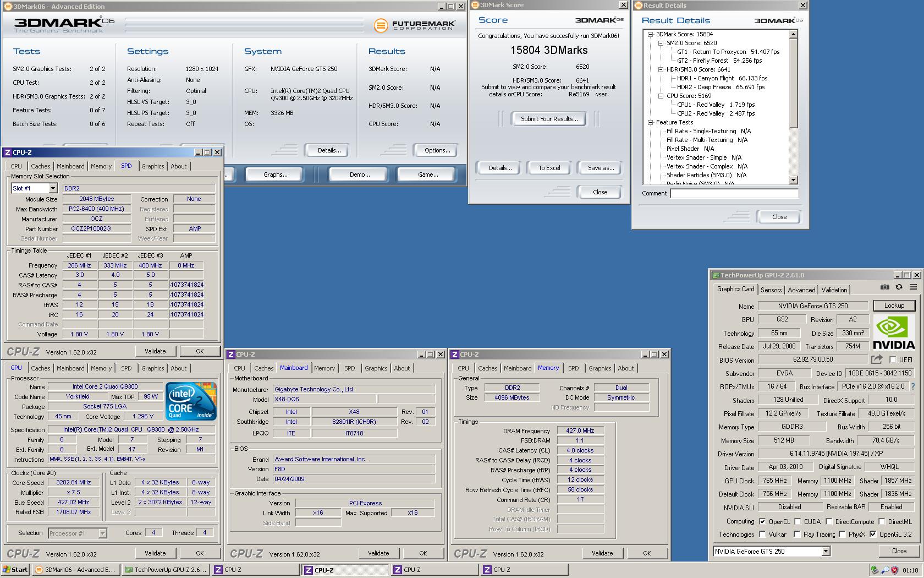Check the UEFI checkbox in GPU-Z
924x578 pixels.
coord(893,359)
